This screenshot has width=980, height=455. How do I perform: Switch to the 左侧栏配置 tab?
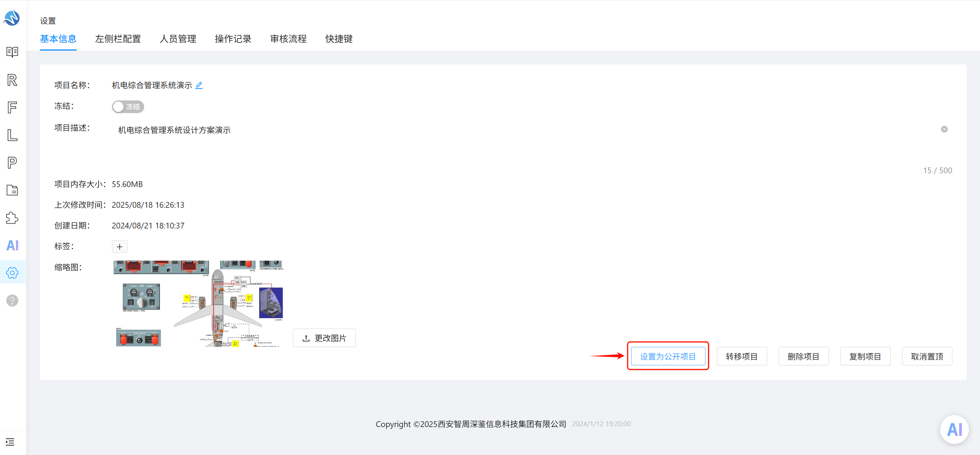coord(118,39)
